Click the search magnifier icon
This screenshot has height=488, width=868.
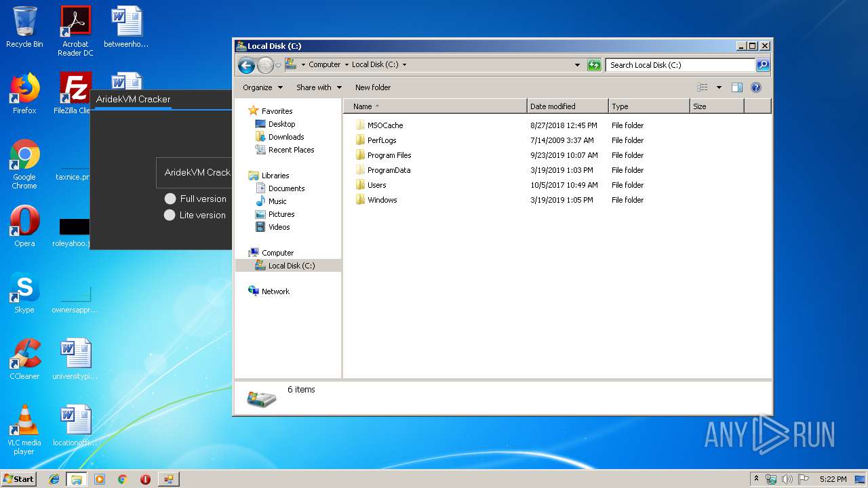point(763,65)
